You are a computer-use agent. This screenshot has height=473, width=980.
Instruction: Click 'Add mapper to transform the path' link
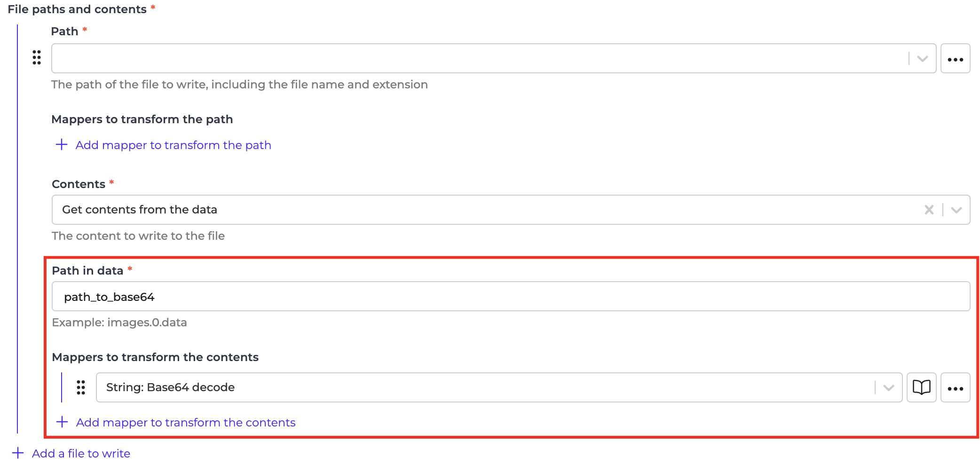(173, 145)
